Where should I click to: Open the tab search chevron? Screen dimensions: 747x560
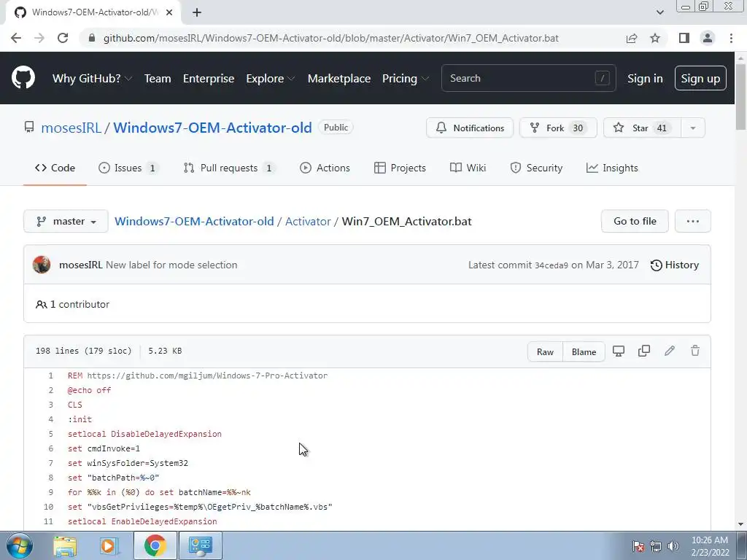click(659, 12)
